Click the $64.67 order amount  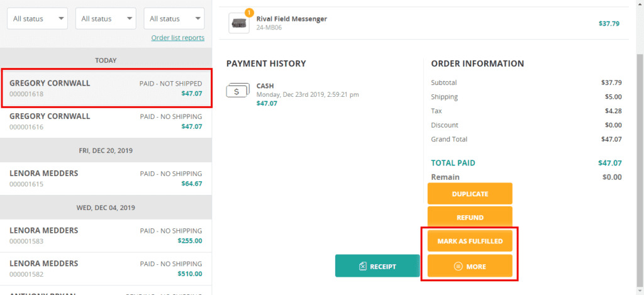(192, 184)
